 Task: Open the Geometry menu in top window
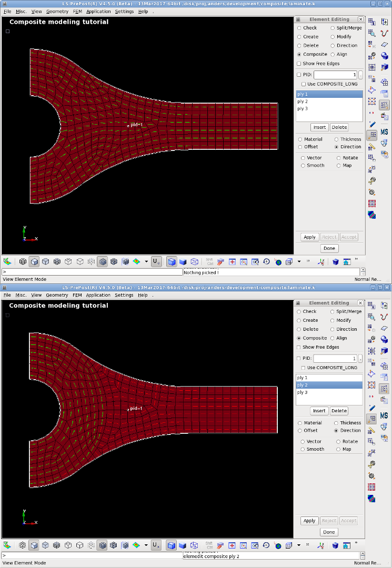tap(57, 12)
